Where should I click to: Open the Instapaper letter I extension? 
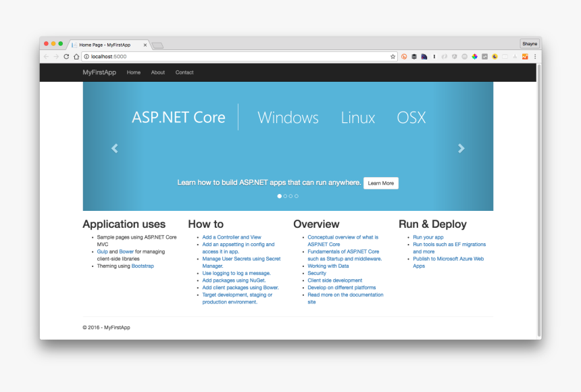pos(434,56)
